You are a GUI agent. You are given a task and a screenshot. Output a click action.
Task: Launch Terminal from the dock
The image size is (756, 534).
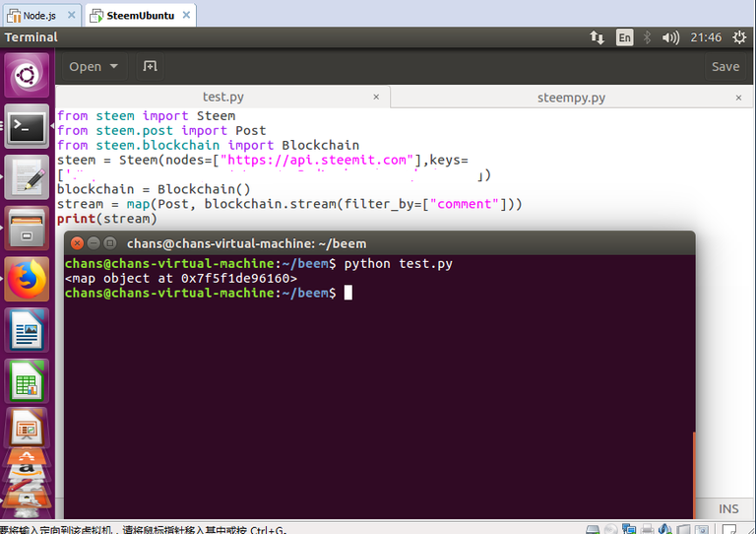point(27,126)
